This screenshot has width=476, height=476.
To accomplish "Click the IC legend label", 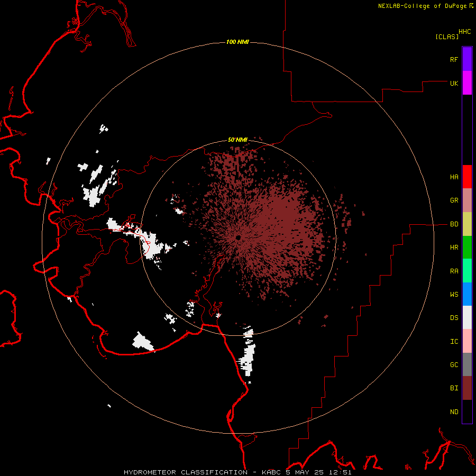I will 454,342.
